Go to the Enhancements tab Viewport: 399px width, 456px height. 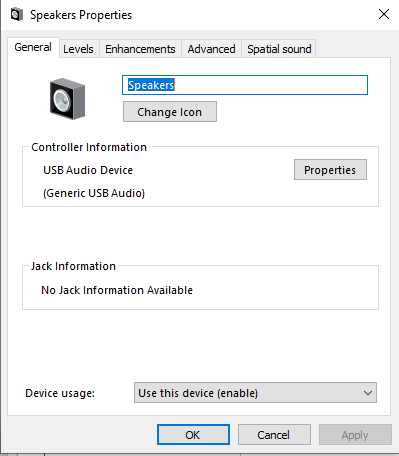(140, 49)
